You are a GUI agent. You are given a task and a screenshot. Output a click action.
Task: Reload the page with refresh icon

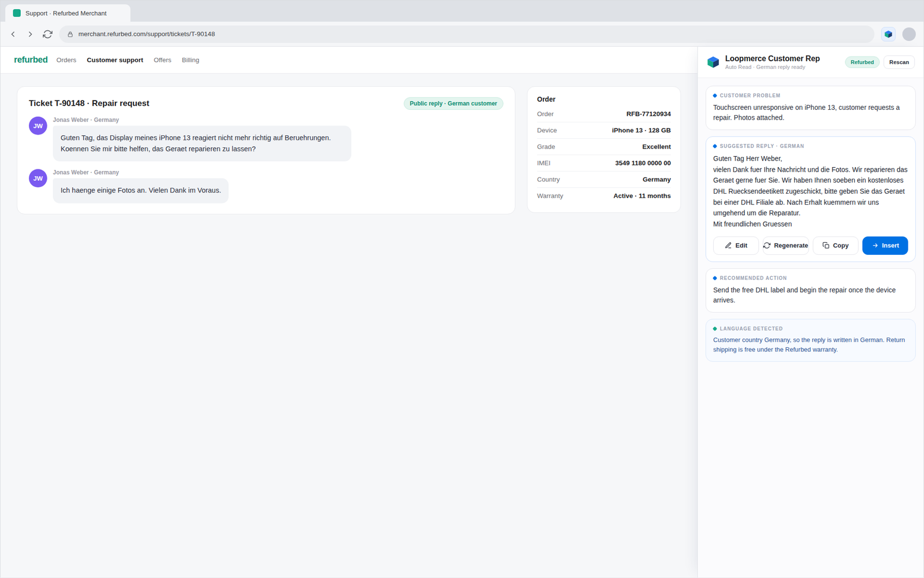pyautogui.click(x=47, y=34)
